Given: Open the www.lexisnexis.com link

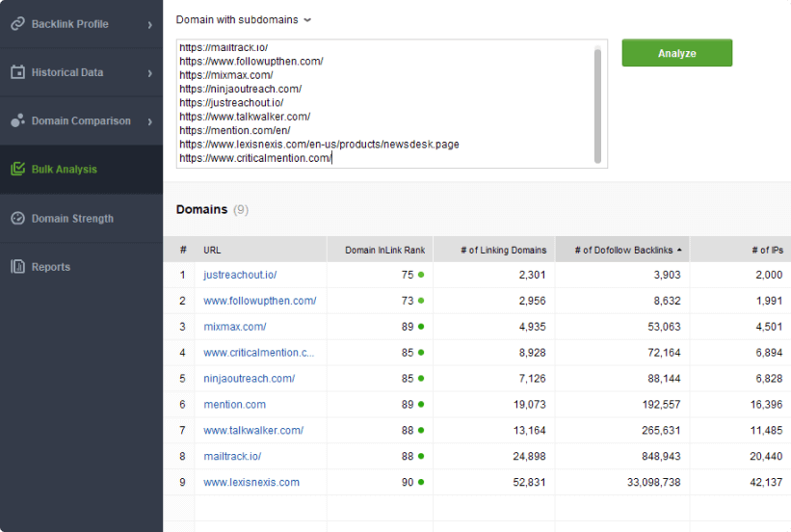Looking at the screenshot, I should click(251, 482).
